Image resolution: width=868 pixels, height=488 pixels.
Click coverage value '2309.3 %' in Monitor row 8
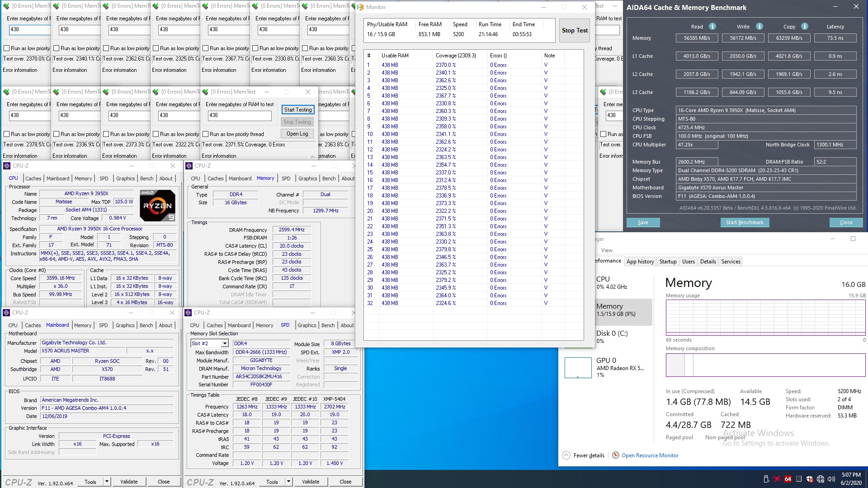tap(446, 119)
